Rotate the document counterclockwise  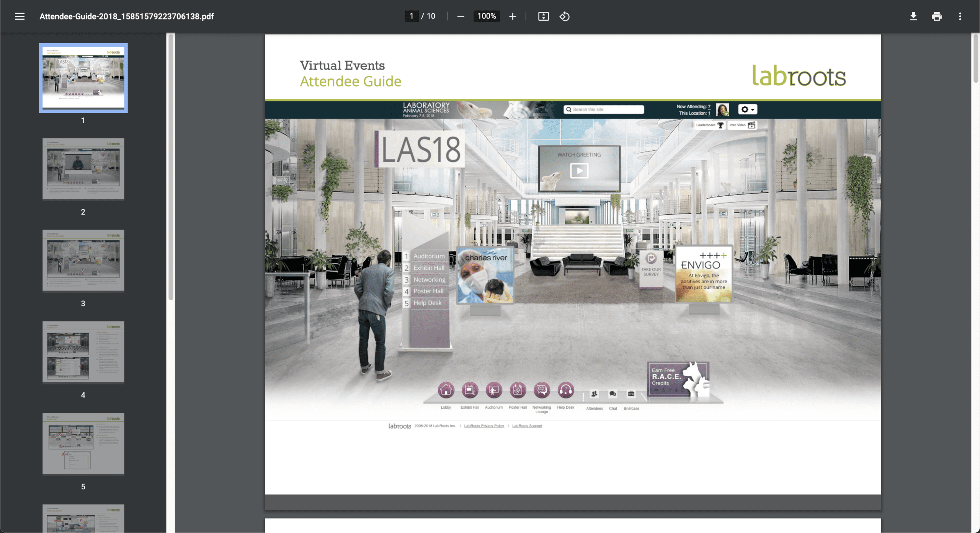click(565, 16)
